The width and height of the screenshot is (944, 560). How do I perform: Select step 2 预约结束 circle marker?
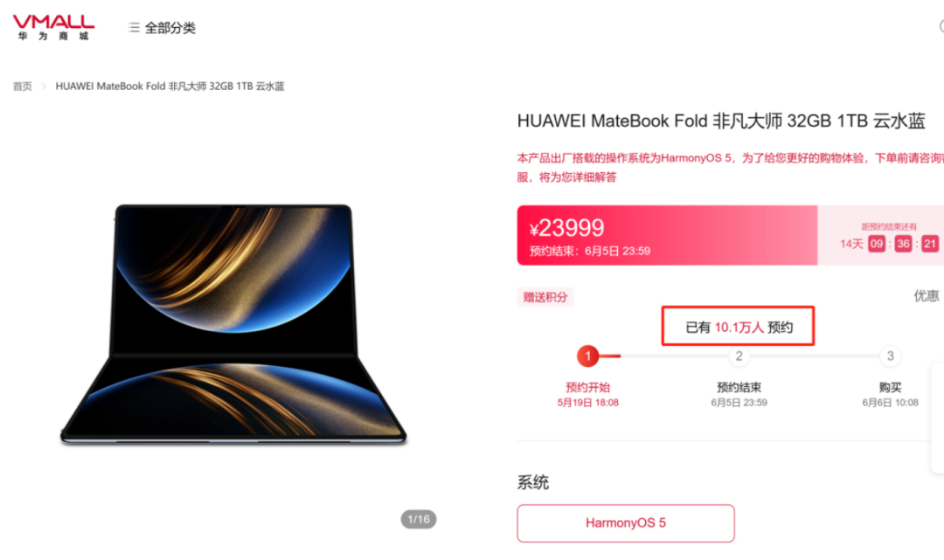(739, 356)
